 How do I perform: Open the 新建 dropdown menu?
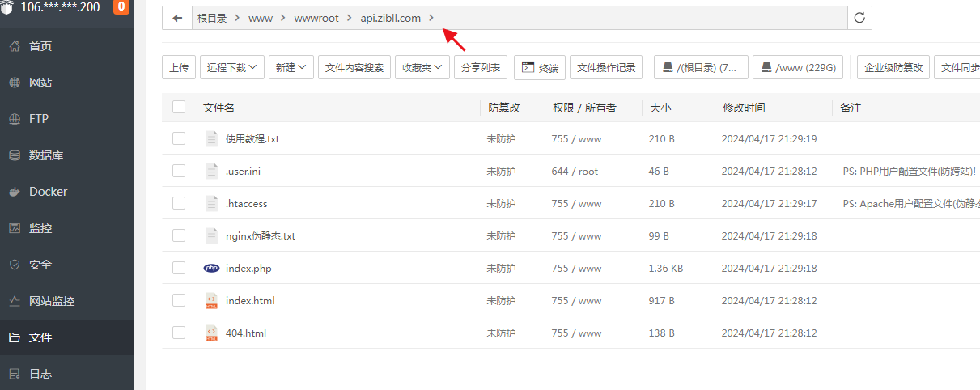(291, 68)
